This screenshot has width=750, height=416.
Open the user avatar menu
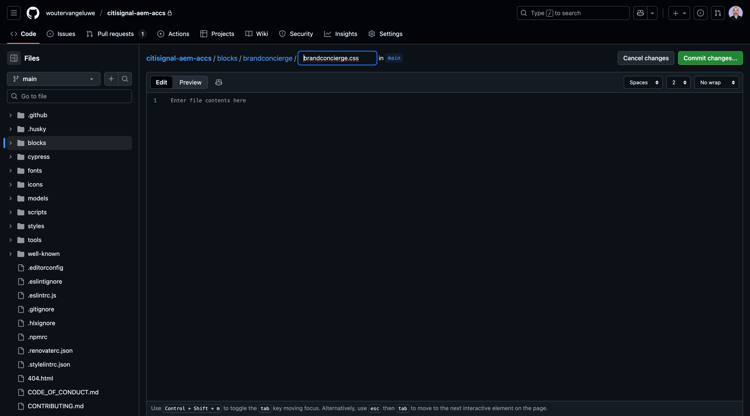point(735,13)
